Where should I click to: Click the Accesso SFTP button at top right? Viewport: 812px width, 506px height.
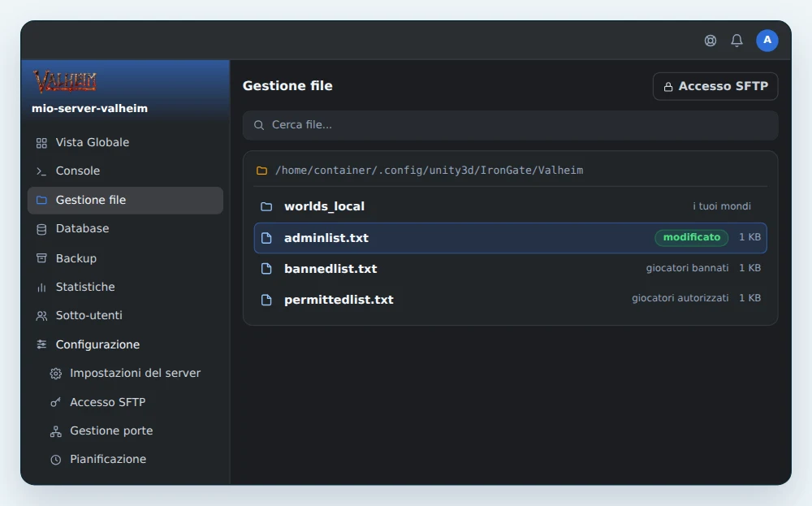pyautogui.click(x=715, y=86)
